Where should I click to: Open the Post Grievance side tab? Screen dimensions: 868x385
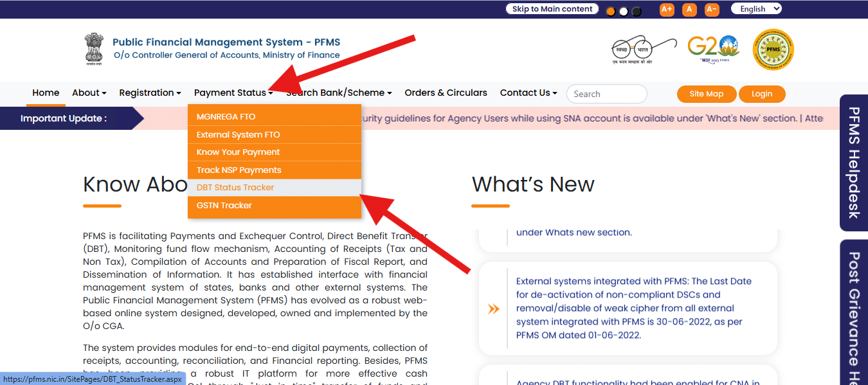[854, 314]
